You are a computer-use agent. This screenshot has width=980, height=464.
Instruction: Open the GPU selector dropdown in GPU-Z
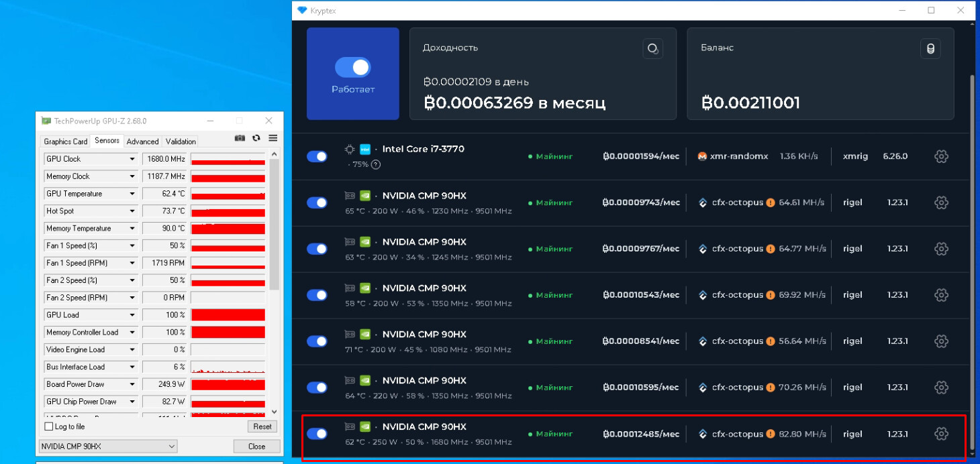click(108, 447)
